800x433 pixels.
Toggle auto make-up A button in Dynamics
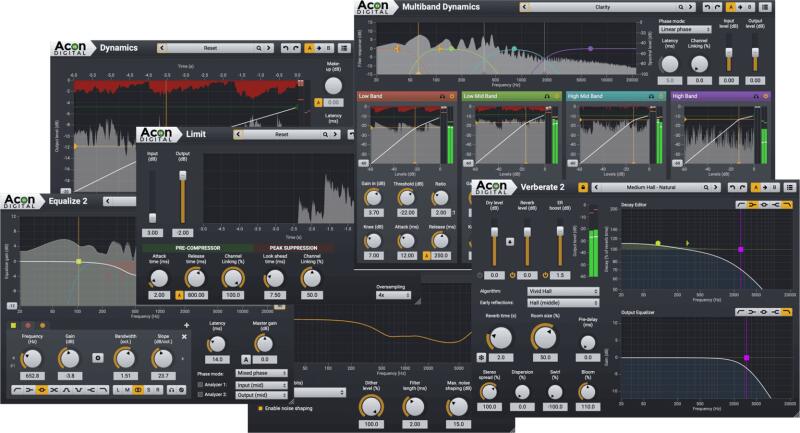click(x=319, y=103)
